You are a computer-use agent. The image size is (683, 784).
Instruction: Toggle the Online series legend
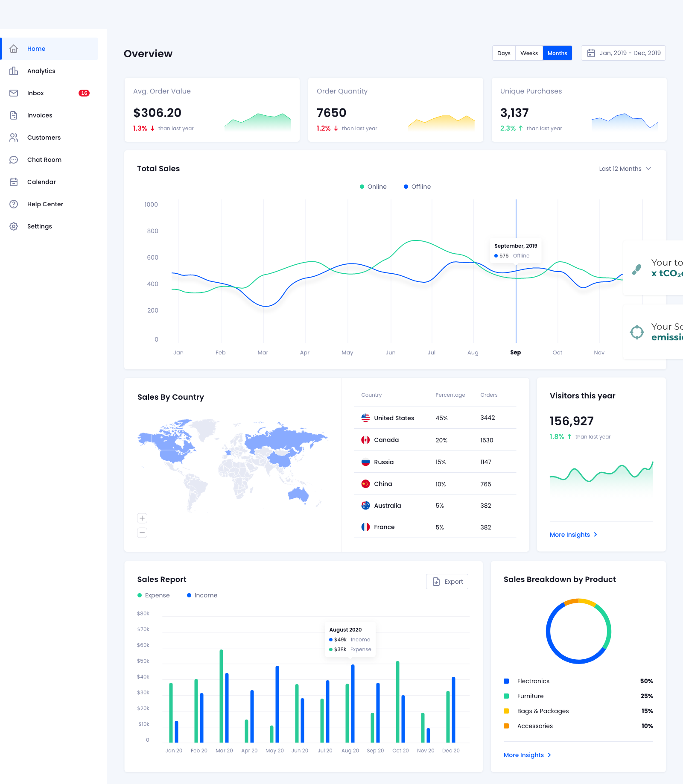coord(373,187)
